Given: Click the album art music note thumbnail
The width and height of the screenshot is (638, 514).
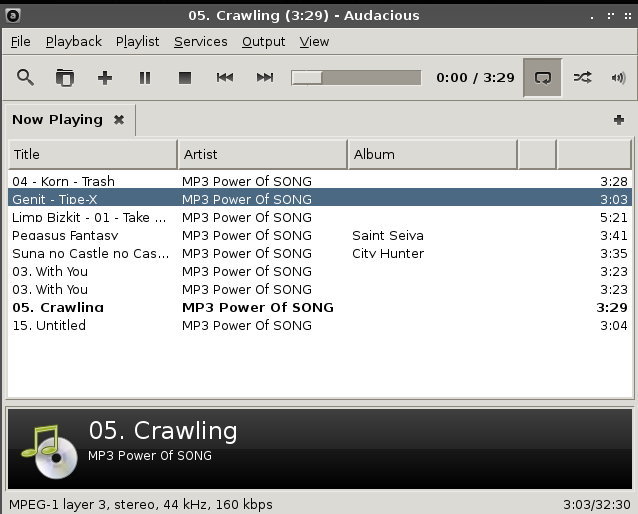Looking at the screenshot, I should [49, 451].
